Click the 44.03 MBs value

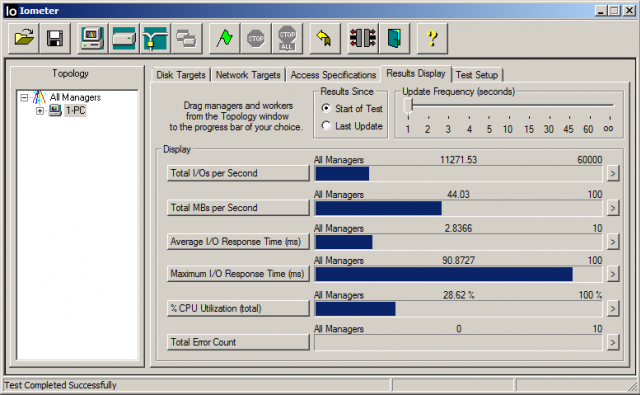pos(458,194)
